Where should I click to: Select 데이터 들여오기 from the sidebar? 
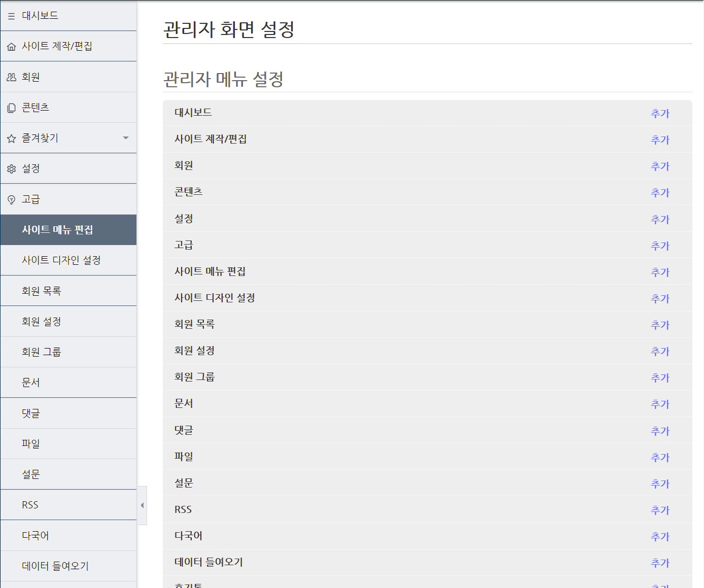(x=55, y=566)
